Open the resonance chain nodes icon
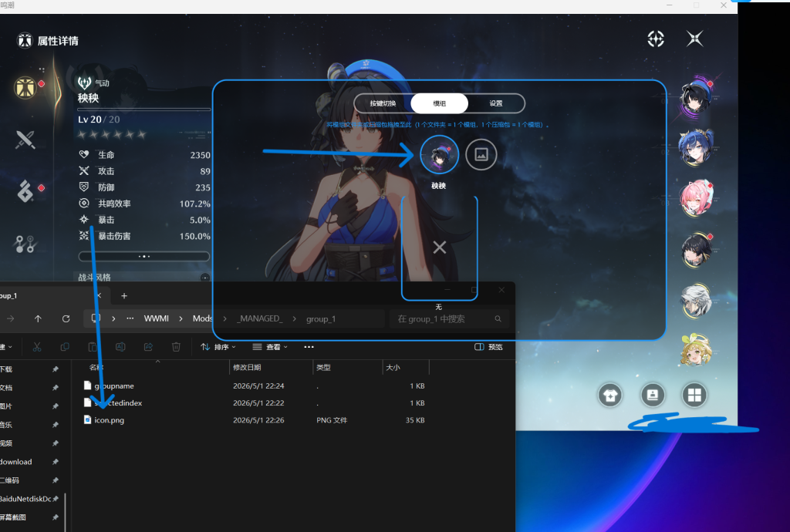 click(25, 244)
